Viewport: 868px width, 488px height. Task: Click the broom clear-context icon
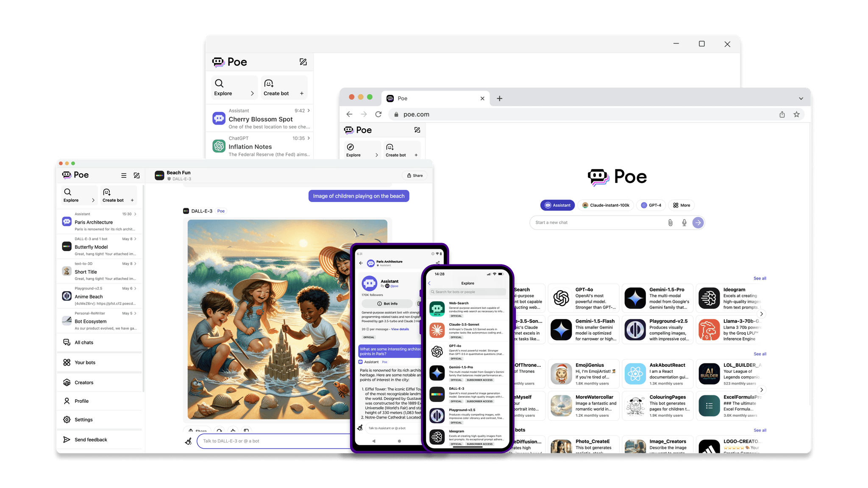188,441
